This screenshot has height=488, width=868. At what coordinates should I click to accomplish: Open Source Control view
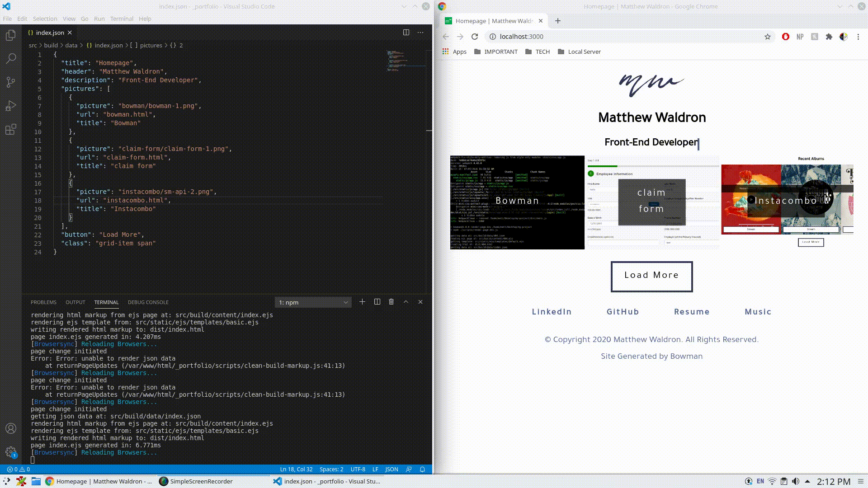11,82
